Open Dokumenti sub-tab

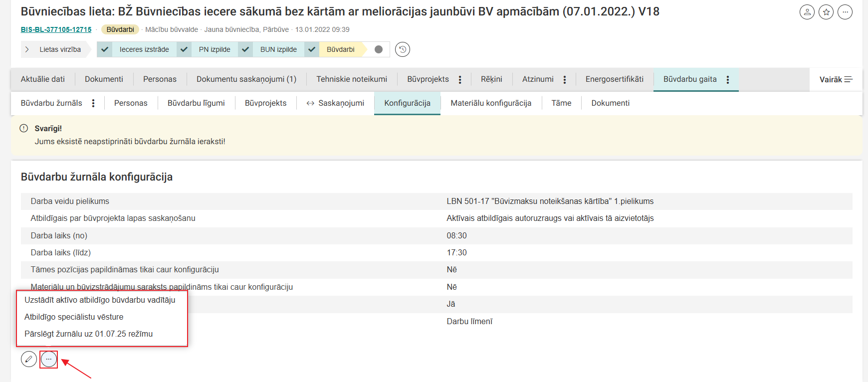pyautogui.click(x=610, y=103)
